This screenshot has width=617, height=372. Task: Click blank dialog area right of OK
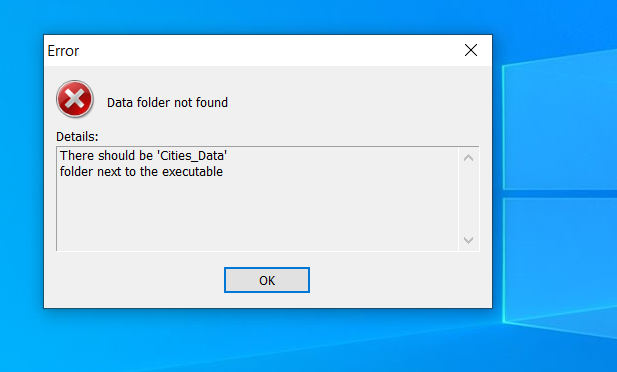397,280
